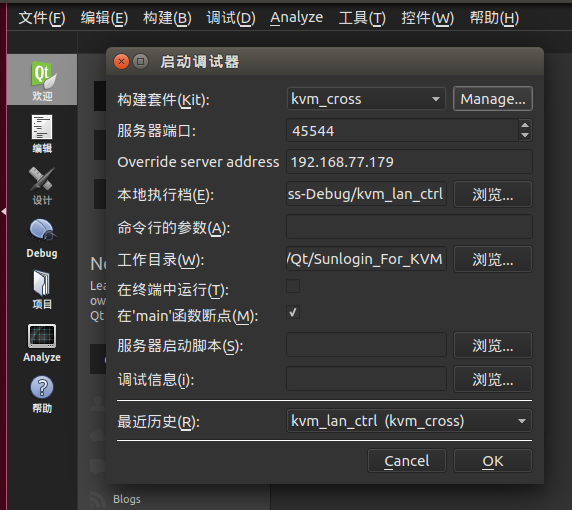Open the 构建套件 kvm_cross dropdown
Viewport: 572px width, 510px height.
(x=366, y=98)
